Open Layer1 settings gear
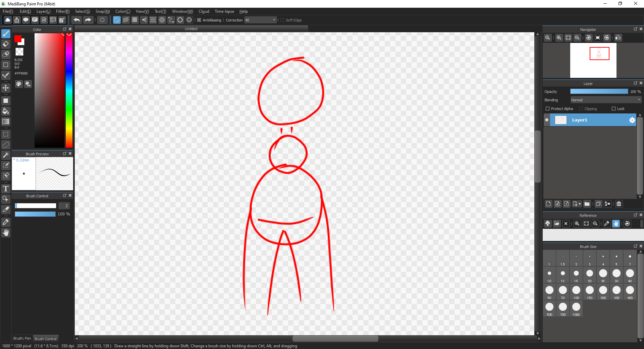The image size is (644, 349). (632, 120)
